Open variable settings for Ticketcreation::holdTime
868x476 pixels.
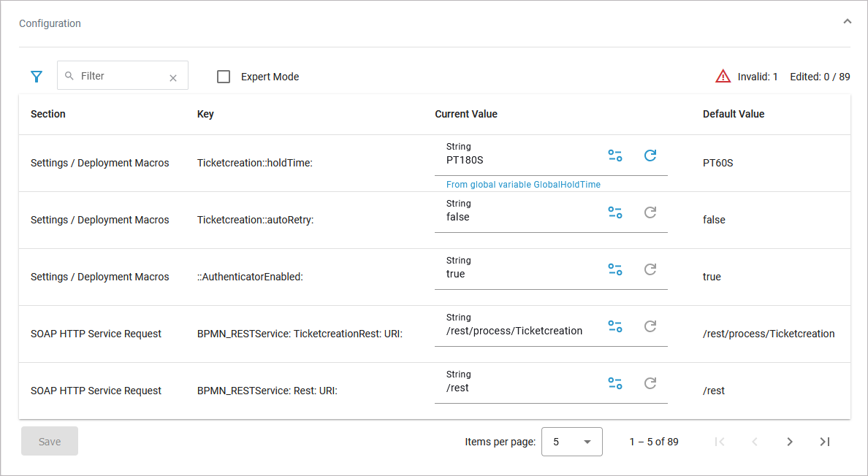[x=615, y=156]
